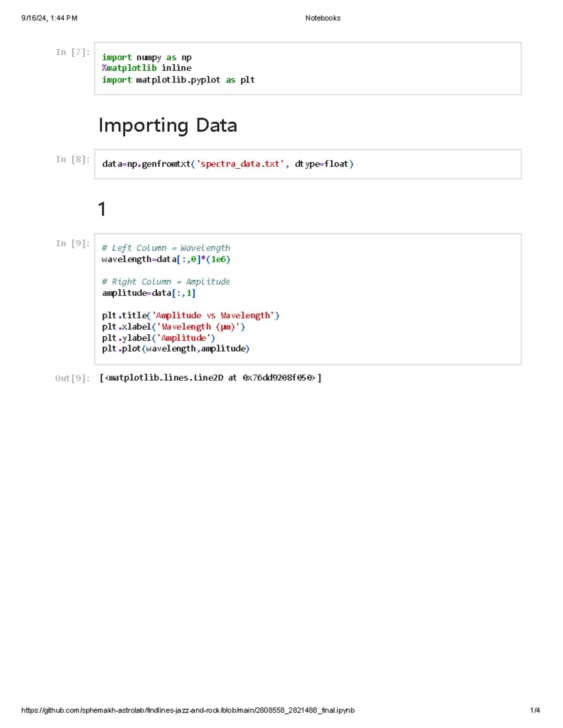Click the "Importing Data" heading
Viewport: 563px width, 728px height.
click(167, 126)
